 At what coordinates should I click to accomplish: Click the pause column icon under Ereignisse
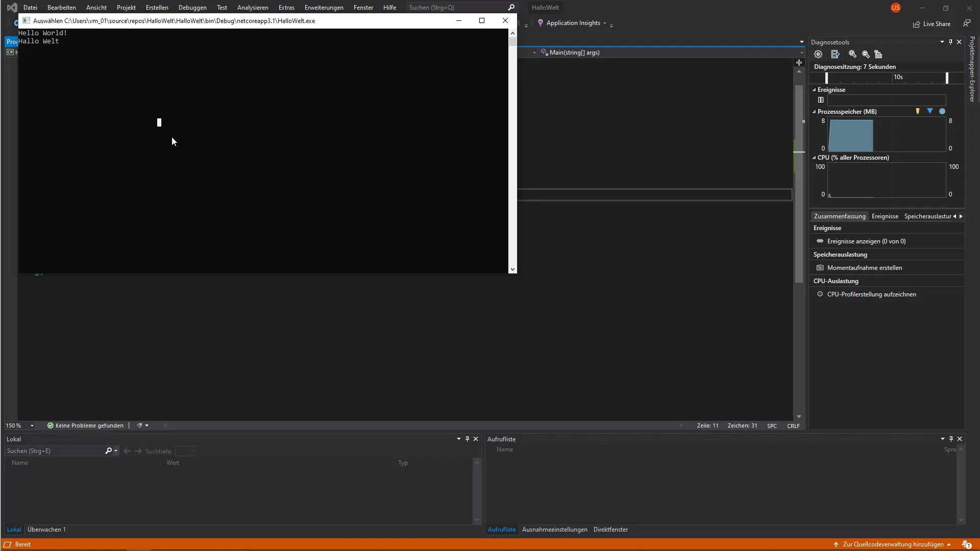pyautogui.click(x=821, y=100)
